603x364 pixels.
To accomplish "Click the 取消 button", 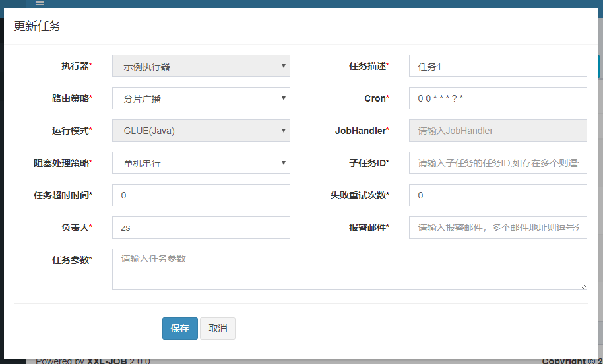I will pyautogui.click(x=218, y=328).
